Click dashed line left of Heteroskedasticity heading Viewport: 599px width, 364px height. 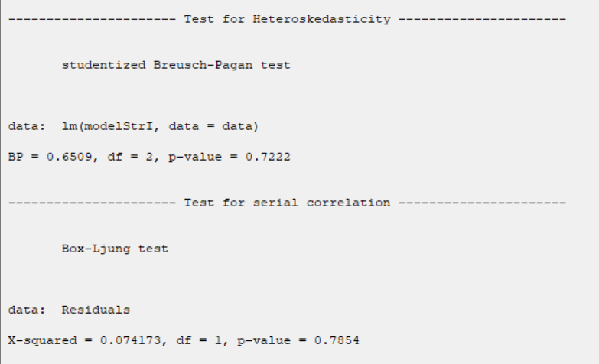coord(92,19)
